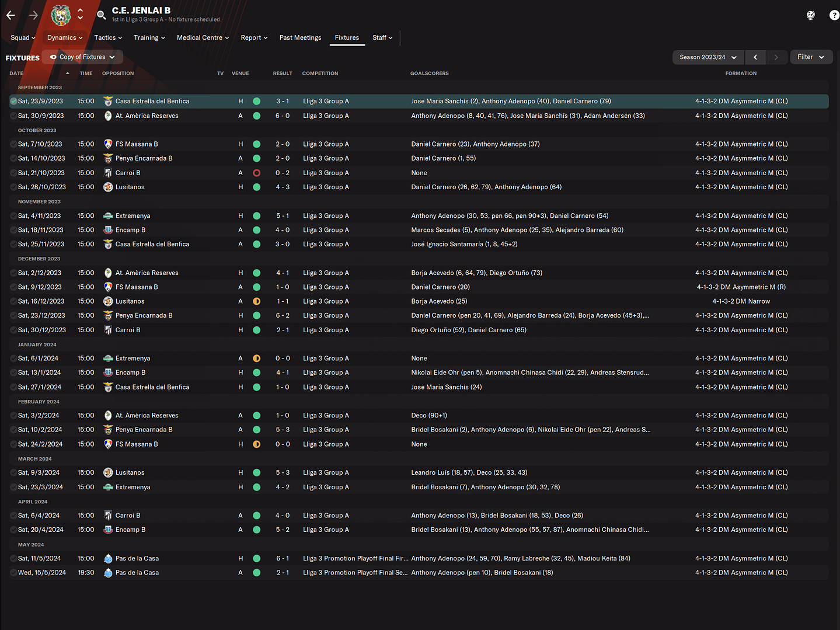Toggle checkbox for Sat, 23/9/2023 fixture
Image resolution: width=840 pixels, height=630 pixels.
click(x=13, y=102)
